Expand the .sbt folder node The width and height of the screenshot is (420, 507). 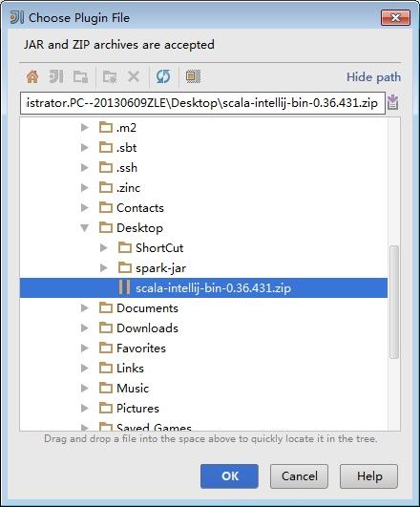click(85, 147)
